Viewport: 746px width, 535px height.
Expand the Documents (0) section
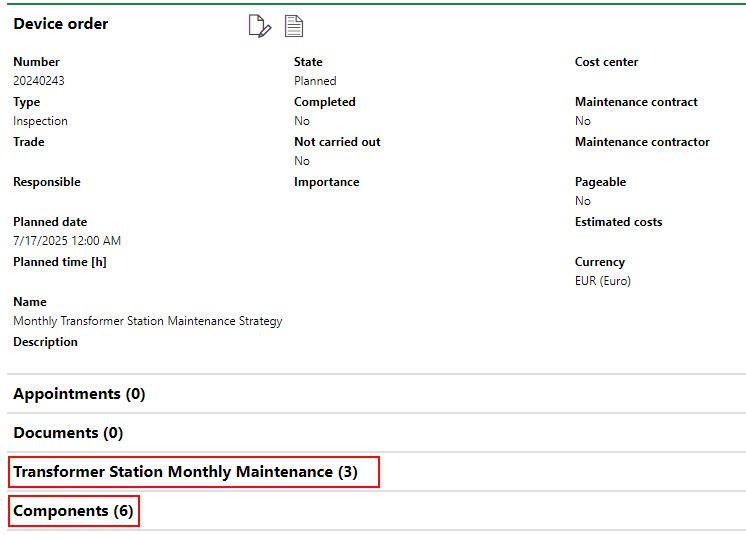coord(68,433)
